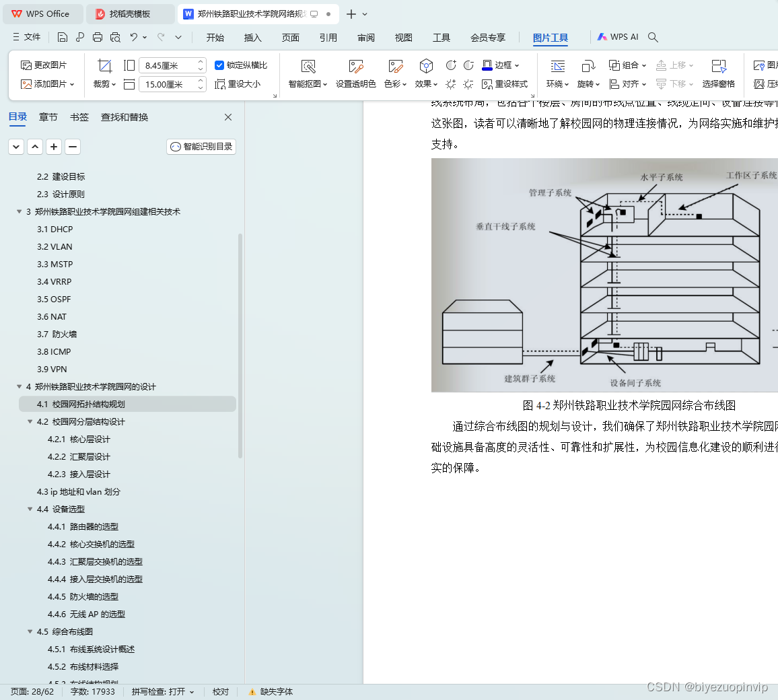Click the Save icon in quick toolbar
778x700 pixels.
62,37
